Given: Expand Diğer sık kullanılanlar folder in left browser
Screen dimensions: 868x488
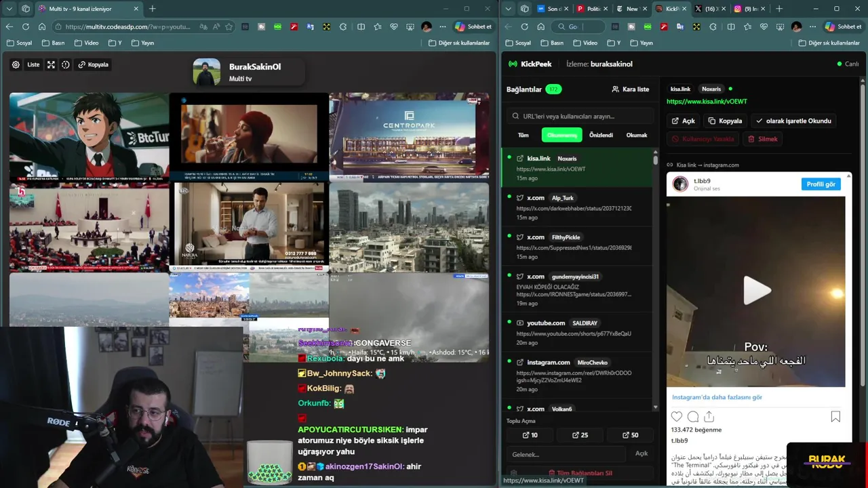Looking at the screenshot, I should (459, 43).
